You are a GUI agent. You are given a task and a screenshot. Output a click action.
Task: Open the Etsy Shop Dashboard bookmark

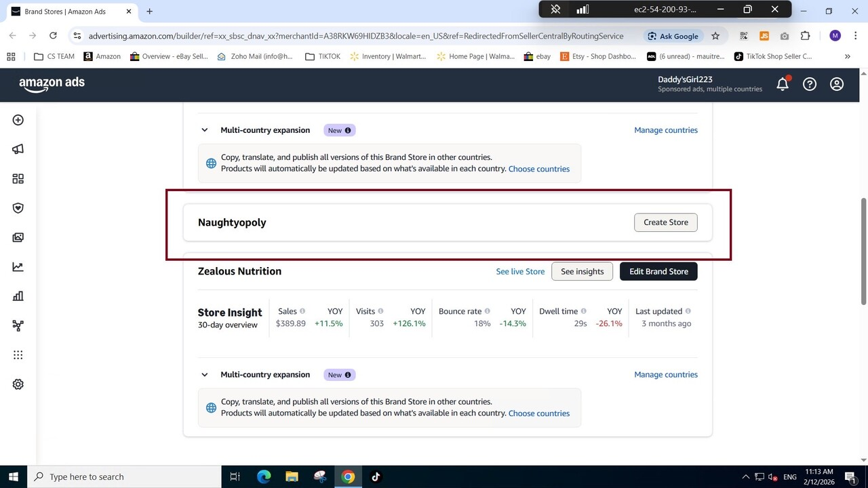[x=599, y=56]
